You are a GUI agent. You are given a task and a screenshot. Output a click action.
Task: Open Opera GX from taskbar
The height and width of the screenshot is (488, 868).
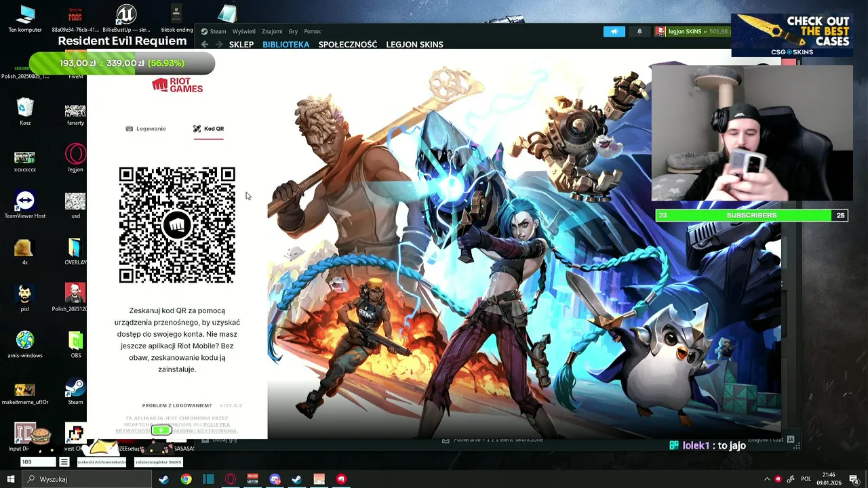point(231,479)
